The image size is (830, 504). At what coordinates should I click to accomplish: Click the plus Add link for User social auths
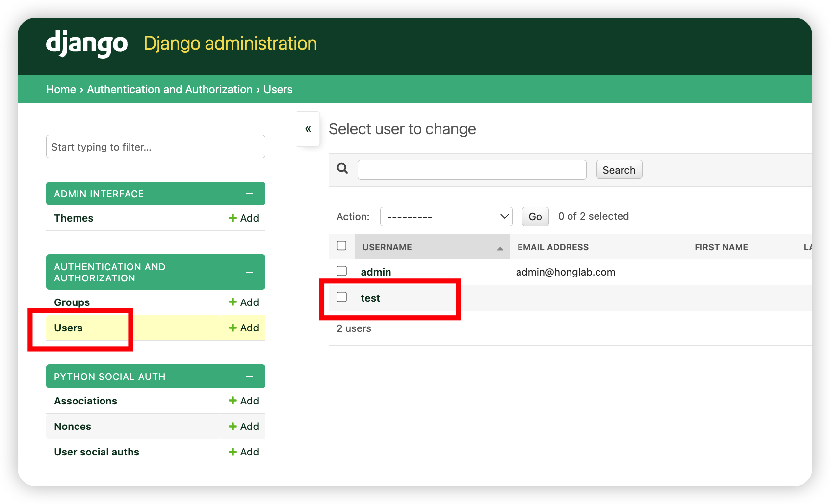[x=244, y=452]
